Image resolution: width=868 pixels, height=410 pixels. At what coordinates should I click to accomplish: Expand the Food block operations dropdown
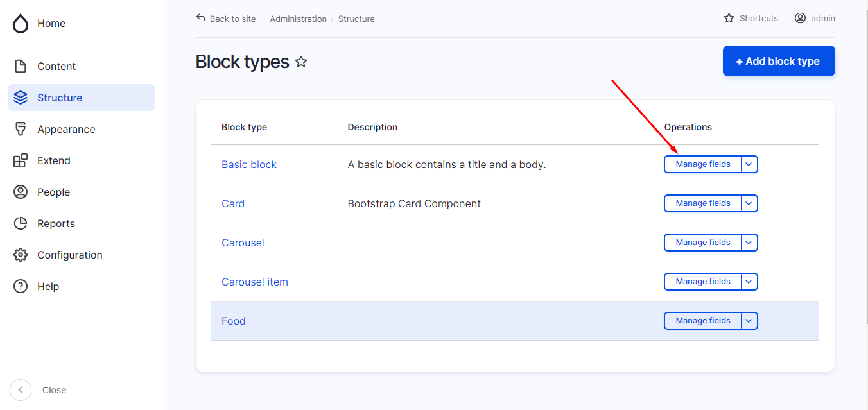pos(749,320)
